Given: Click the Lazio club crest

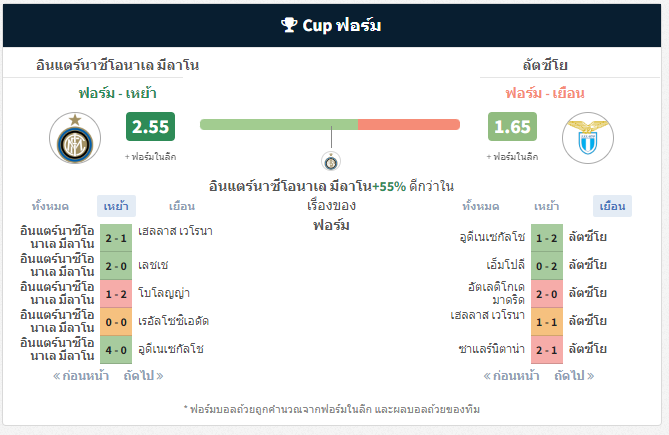Looking at the screenshot, I should point(588,138).
